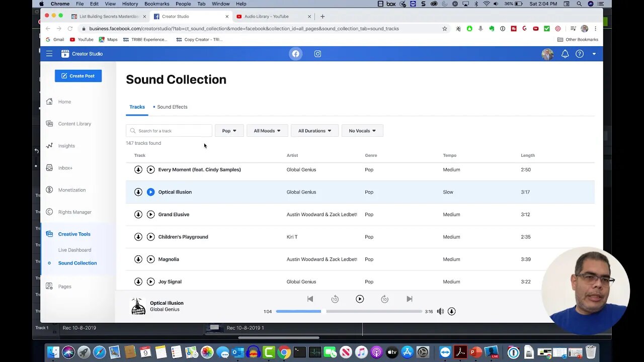Viewport: 644px width, 362px height.
Task: Open the View menu in the menu bar
Action: coord(110,4)
